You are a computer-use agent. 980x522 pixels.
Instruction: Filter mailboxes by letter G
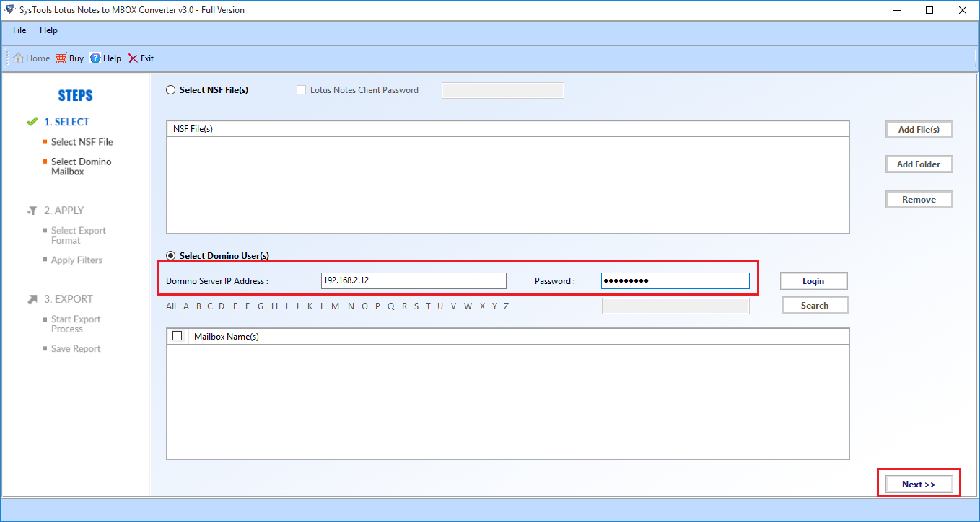(261, 306)
